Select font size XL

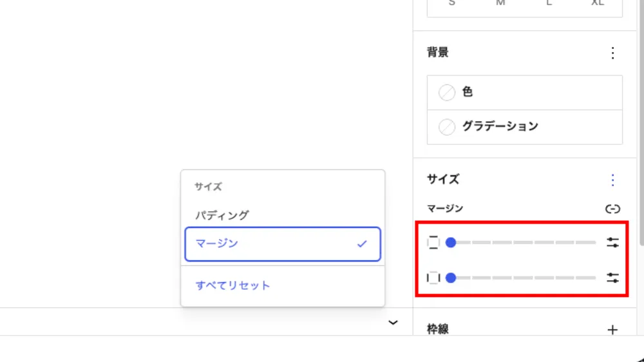[x=598, y=3]
